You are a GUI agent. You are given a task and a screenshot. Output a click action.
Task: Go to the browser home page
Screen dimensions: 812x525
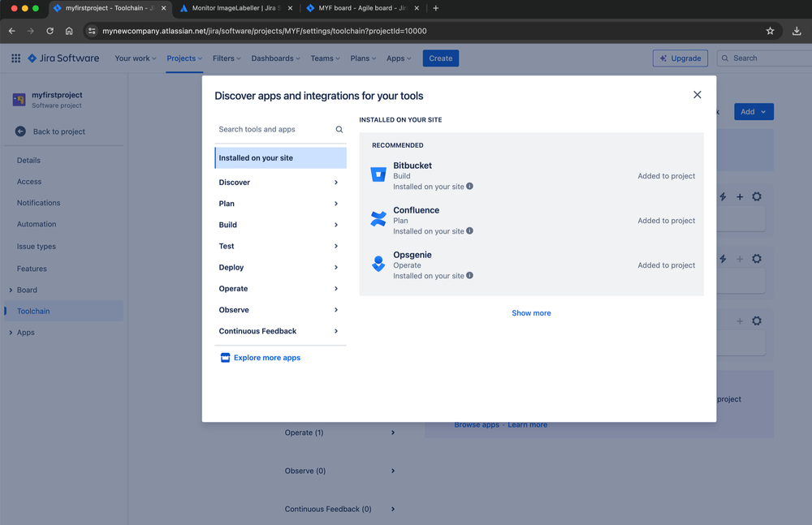point(69,31)
